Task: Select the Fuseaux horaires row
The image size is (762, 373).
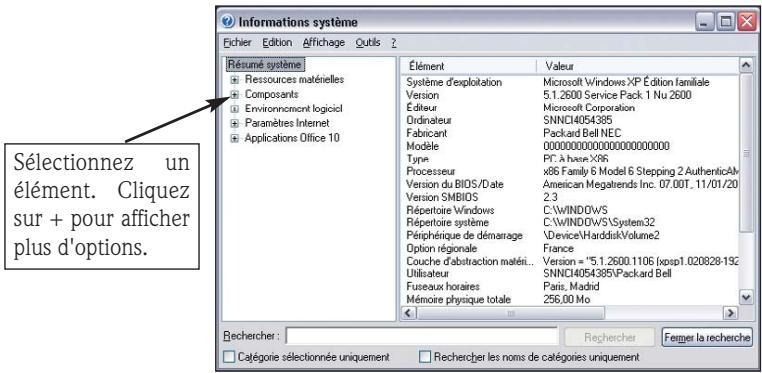Action: (x=572, y=287)
